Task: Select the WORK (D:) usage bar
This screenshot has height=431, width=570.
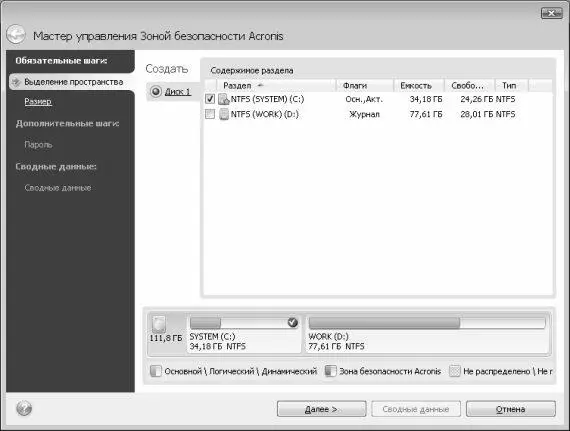Action: (x=427, y=323)
